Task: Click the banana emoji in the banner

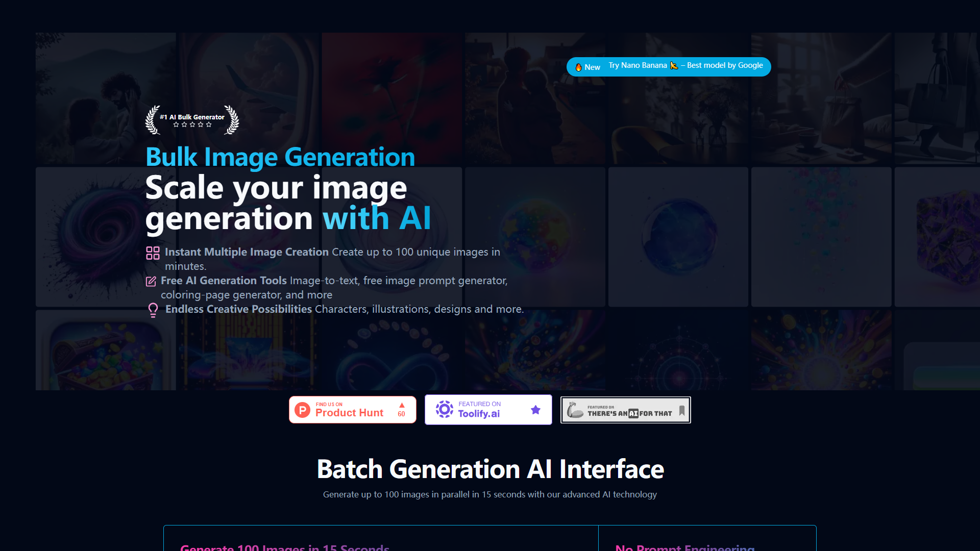Action: (674, 65)
